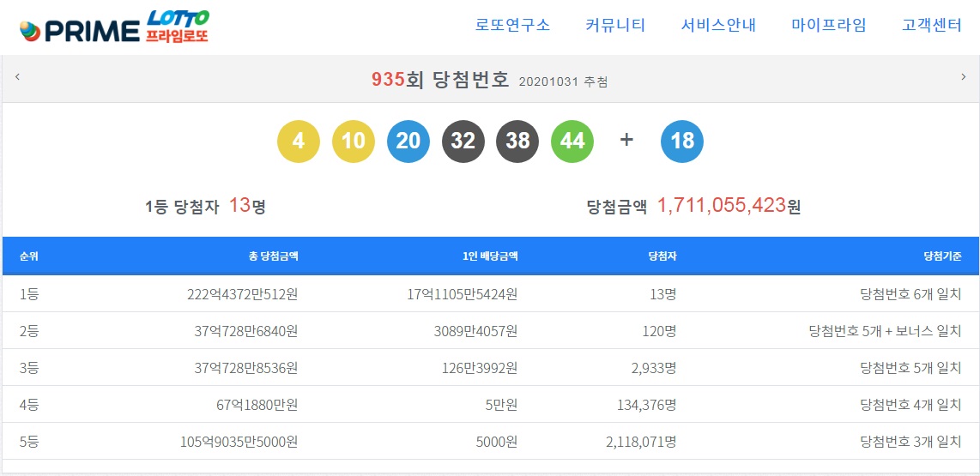Click the 1등 당첨자 13명 text

206,206
